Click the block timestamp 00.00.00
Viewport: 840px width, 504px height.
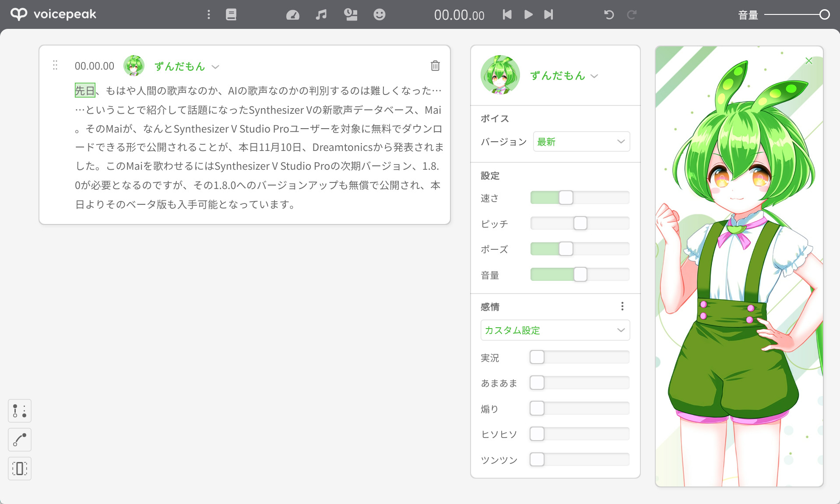click(95, 66)
